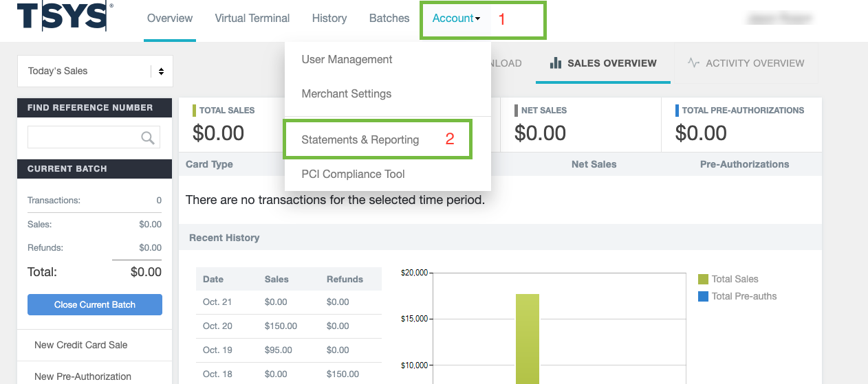Open the Batches tab
The image size is (868, 384).
coord(389,19)
